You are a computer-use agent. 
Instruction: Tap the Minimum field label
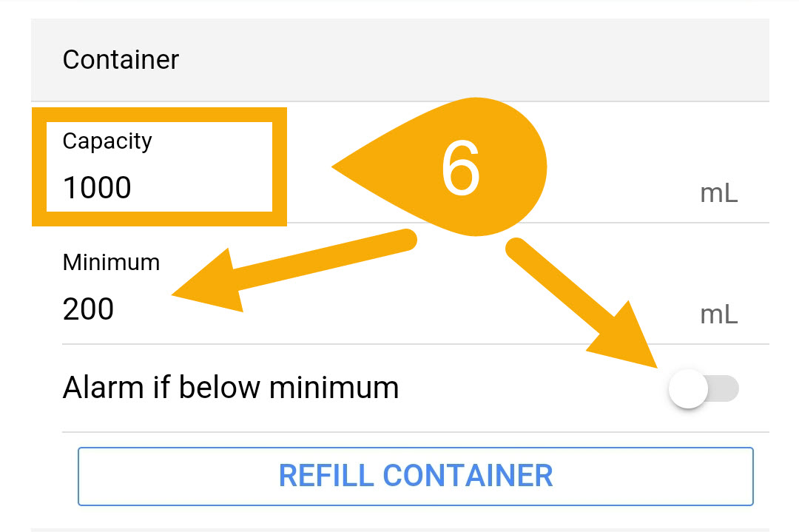(111, 262)
